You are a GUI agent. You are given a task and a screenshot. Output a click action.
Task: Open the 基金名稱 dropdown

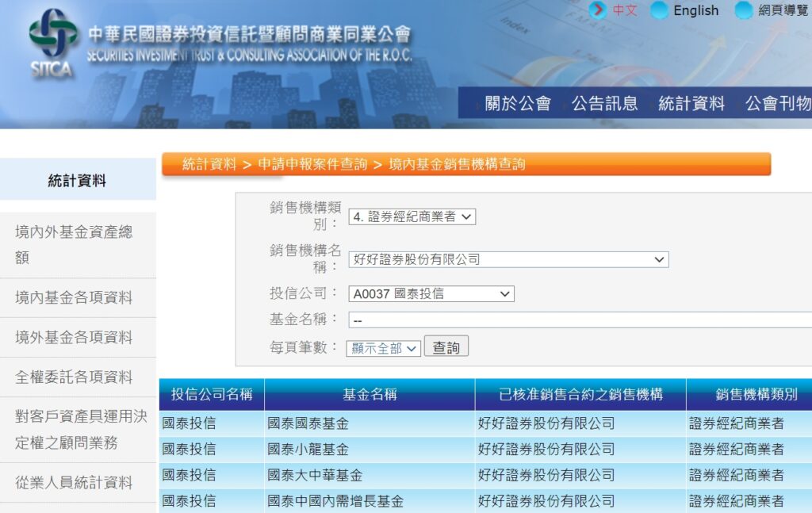[580, 320]
